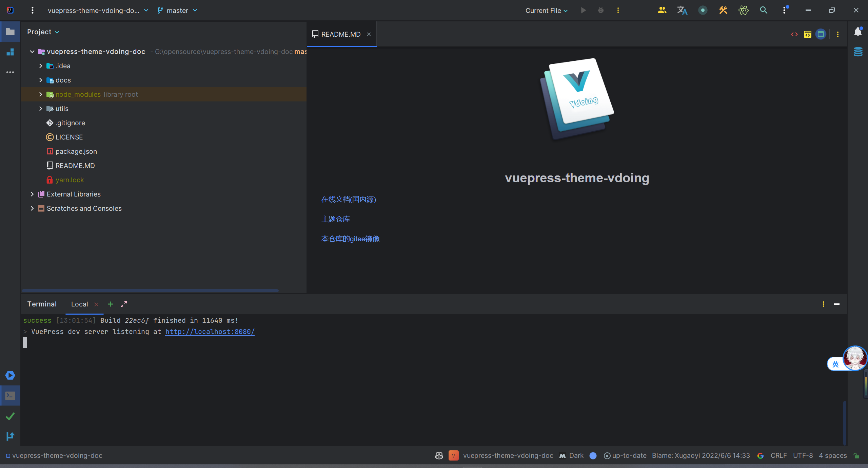
Task: Select the Local terminal tab
Action: [x=79, y=304]
